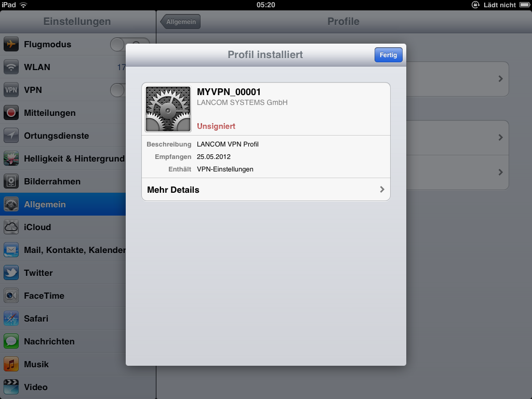The height and width of the screenshot is (399, 532).
Task: Open the first profile row chevron in background
Action: 500,79
